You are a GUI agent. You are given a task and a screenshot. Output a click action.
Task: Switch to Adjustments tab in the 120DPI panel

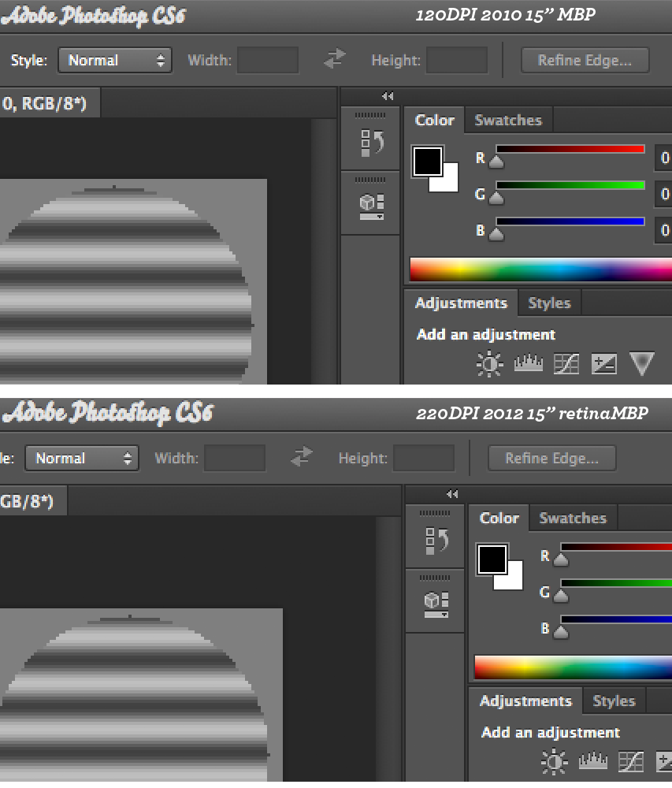[x=461, y=303]
